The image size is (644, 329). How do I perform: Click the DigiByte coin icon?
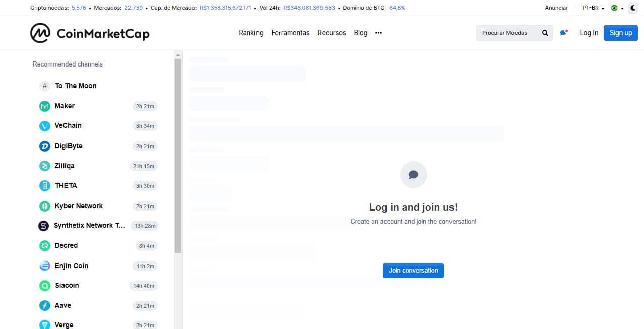(x=45, y=146)
